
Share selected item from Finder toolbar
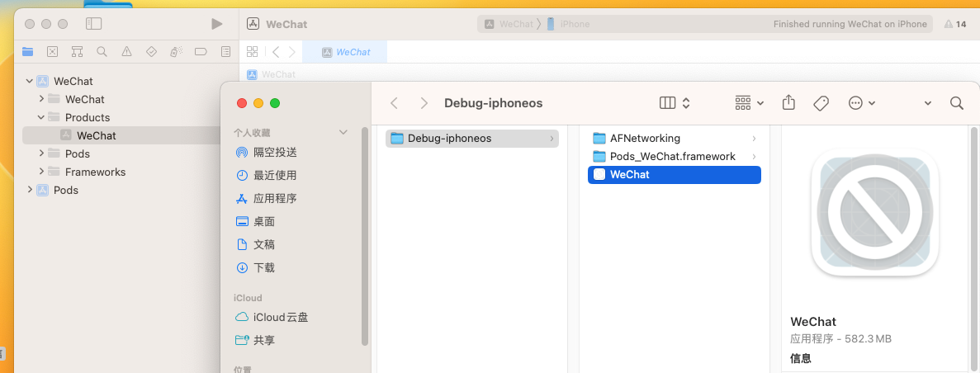pos(788,102)
